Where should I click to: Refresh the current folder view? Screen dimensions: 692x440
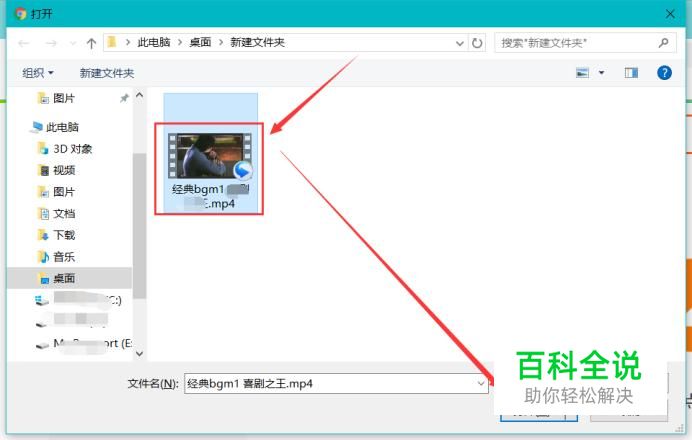(477, 43)
